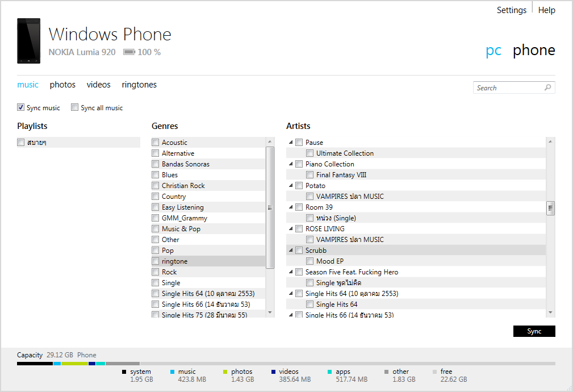The width and height of the screenshot is (573, 392).
Task: Switch to pc view
Action: coord(493,51)
